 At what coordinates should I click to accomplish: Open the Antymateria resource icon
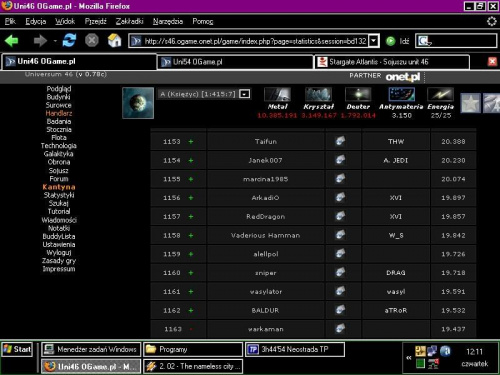click(402, 94)
